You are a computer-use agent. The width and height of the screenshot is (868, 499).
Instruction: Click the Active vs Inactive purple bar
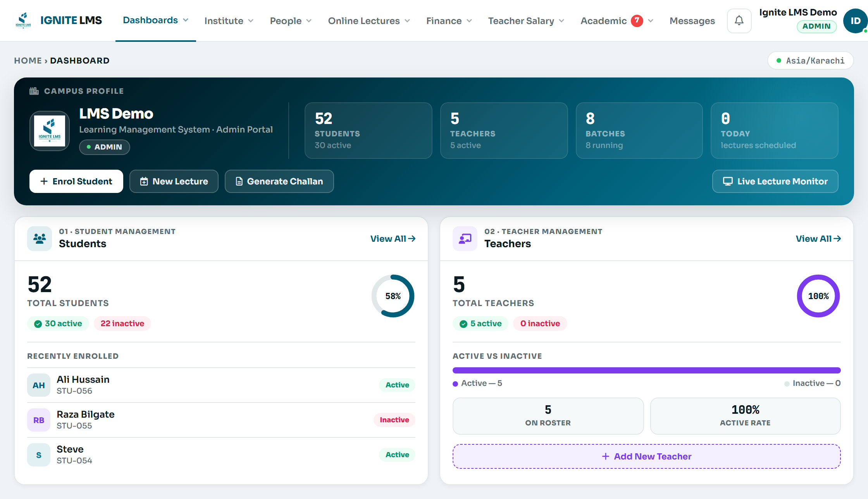coord(647,370)
